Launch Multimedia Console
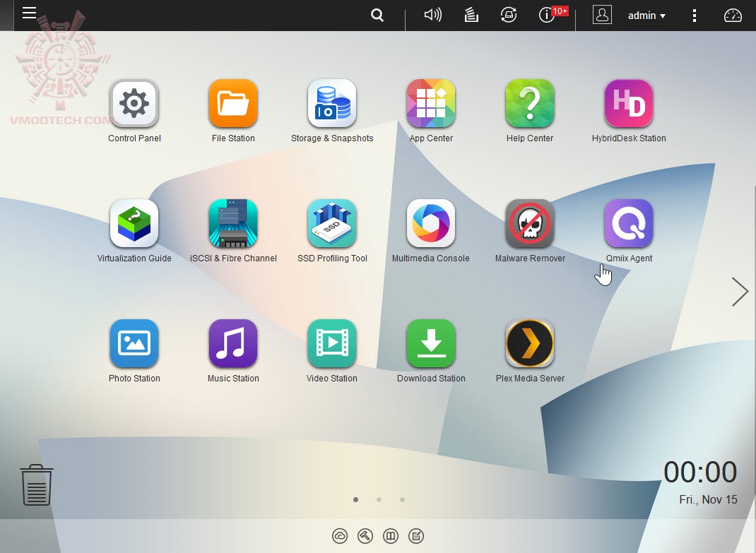 pos(431,223)
